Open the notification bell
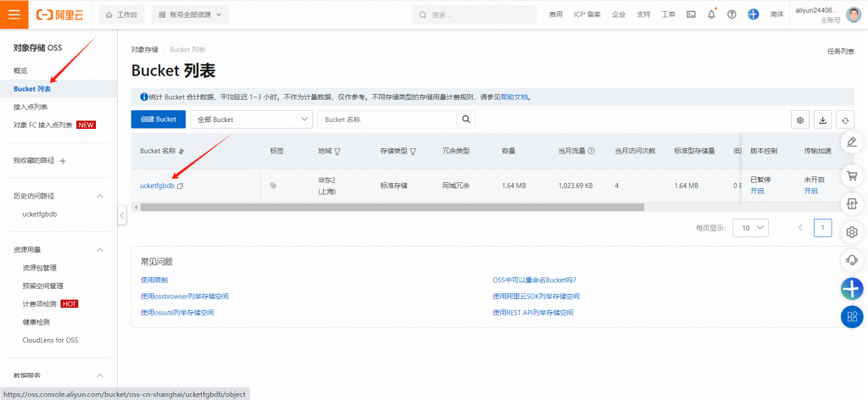 coord(711,14)
